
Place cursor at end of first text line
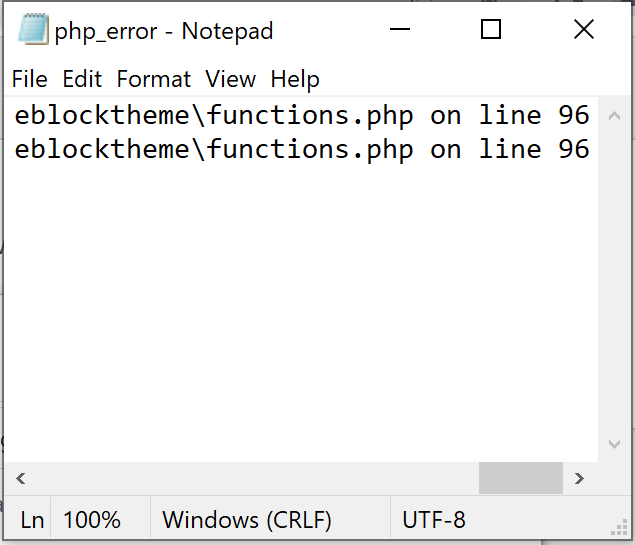pyautogui.click(x=590, y=115)
